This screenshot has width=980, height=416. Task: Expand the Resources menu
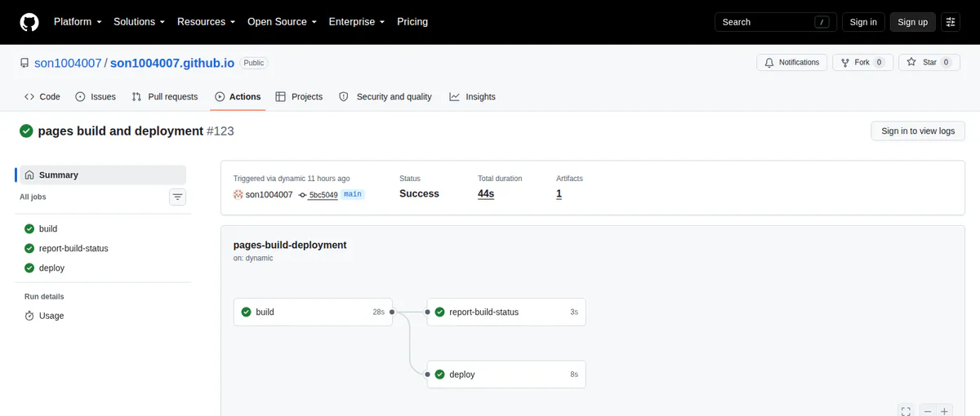(x=206, y=22)
